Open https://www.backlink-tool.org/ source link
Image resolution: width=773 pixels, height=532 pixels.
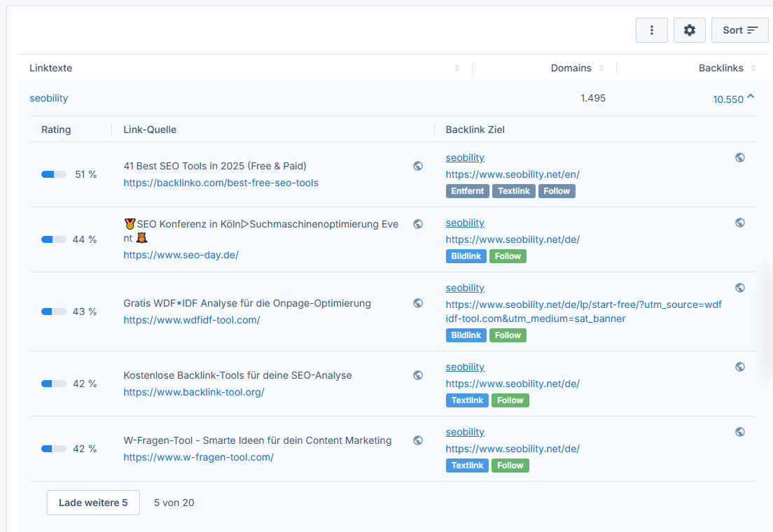(194, 392)
